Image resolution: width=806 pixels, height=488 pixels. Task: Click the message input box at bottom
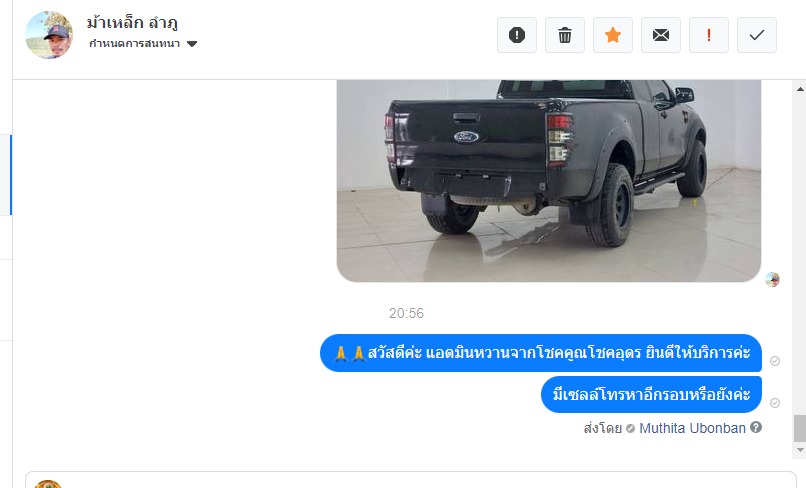(x=411, y=480)
